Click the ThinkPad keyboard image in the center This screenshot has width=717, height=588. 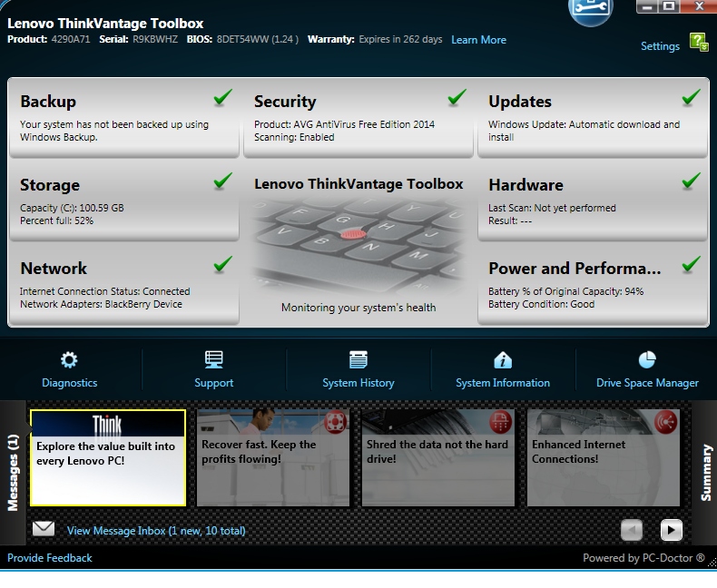click(358, 245)
